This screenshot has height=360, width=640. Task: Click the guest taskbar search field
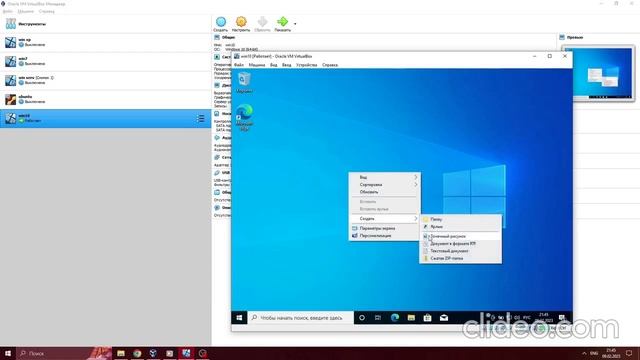click(x=301, y=318)
